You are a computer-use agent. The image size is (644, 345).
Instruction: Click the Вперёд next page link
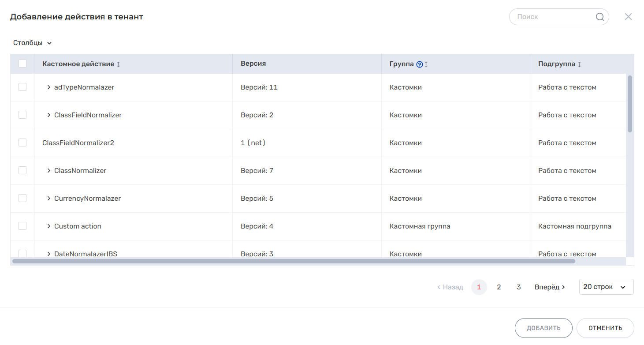tap(550, 287)
